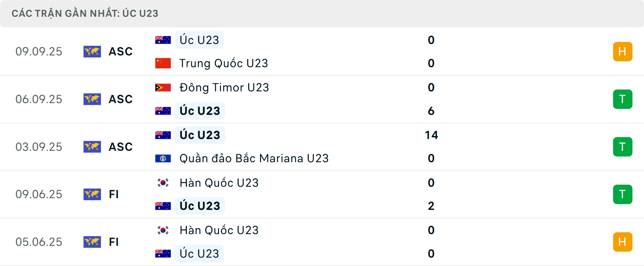This screenshot has height=266, width=644.
Task: Click the Đông Timor U23 flag icon
Action: tap(163, 87)
